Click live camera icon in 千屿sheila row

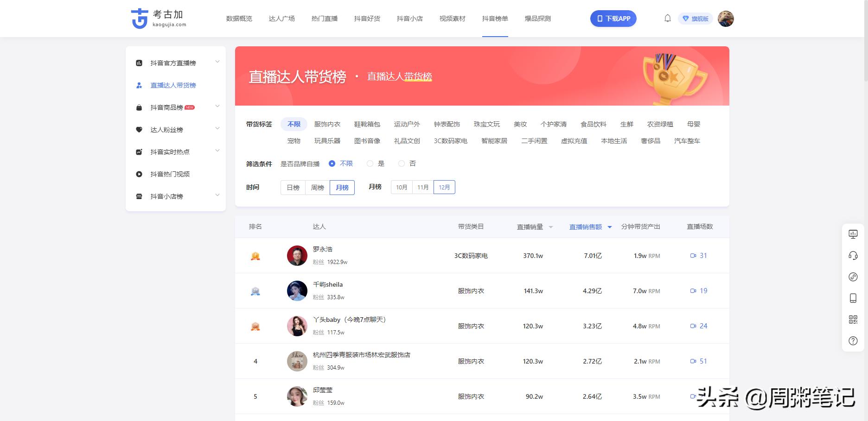tap(693, 291)
